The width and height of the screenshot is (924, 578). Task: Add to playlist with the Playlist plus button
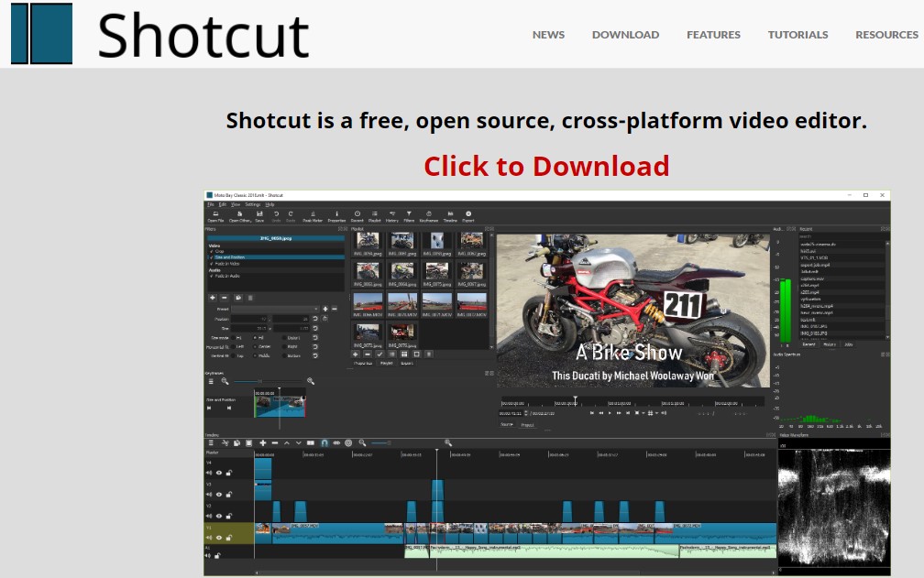pos(356,354)
